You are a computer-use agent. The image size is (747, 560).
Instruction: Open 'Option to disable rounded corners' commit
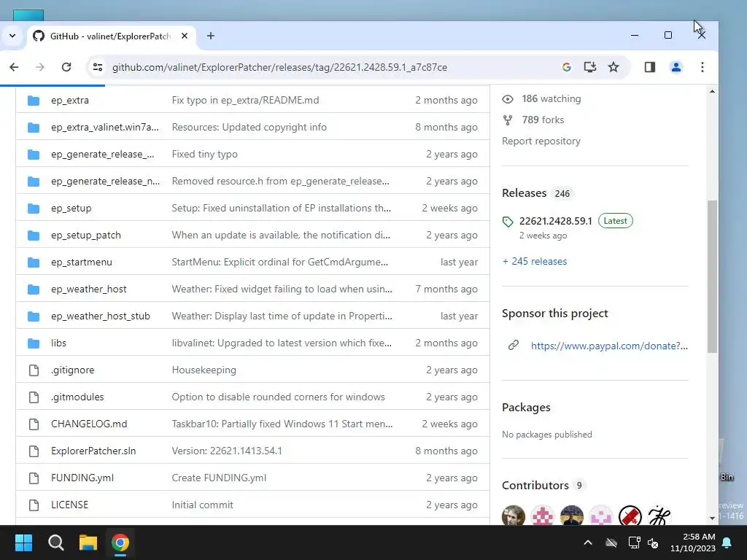coord(278,397)
